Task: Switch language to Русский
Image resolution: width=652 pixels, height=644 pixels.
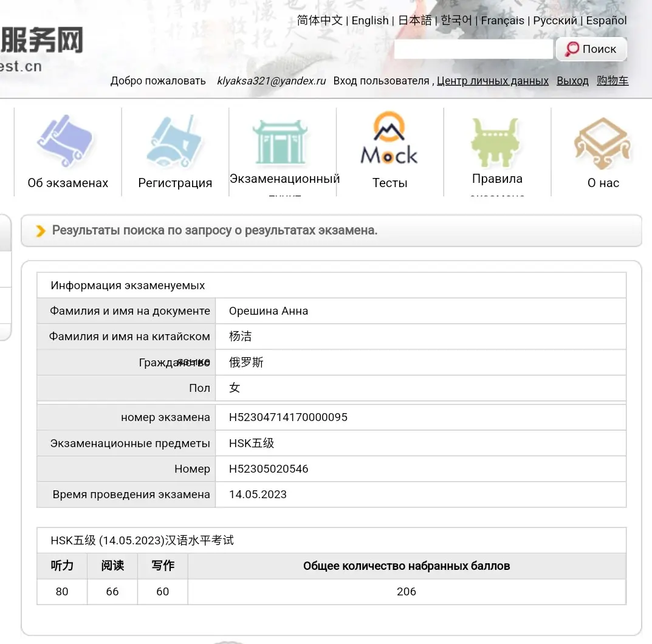Action: tap(555, 21)
